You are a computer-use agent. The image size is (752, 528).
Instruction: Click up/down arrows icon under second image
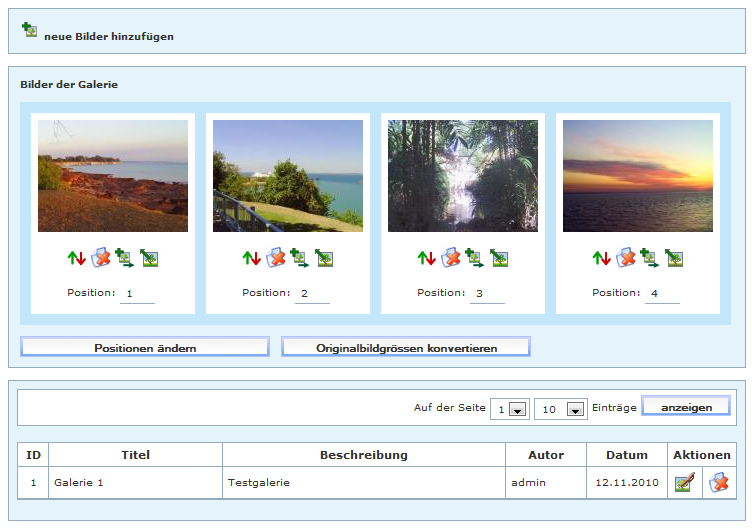(x=252, y=258)
